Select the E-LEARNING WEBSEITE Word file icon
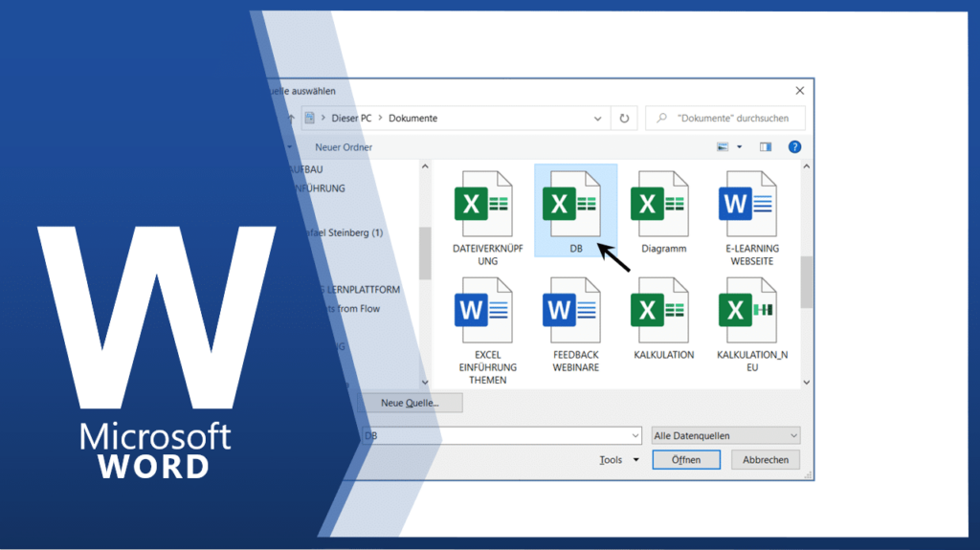Viewport: 980px width, 550px height. click(748, 205)
